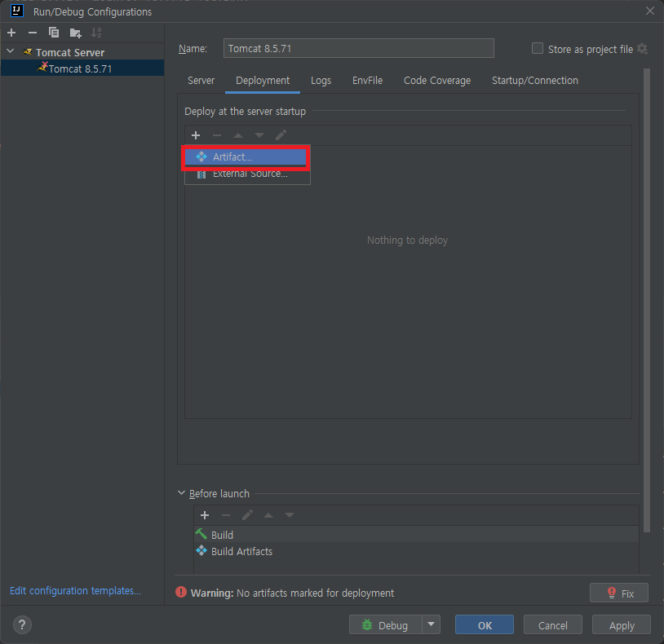The width and height of the screenshot is (664, 644).
Task: Switch to the Deployment tab
Action: 263,81
